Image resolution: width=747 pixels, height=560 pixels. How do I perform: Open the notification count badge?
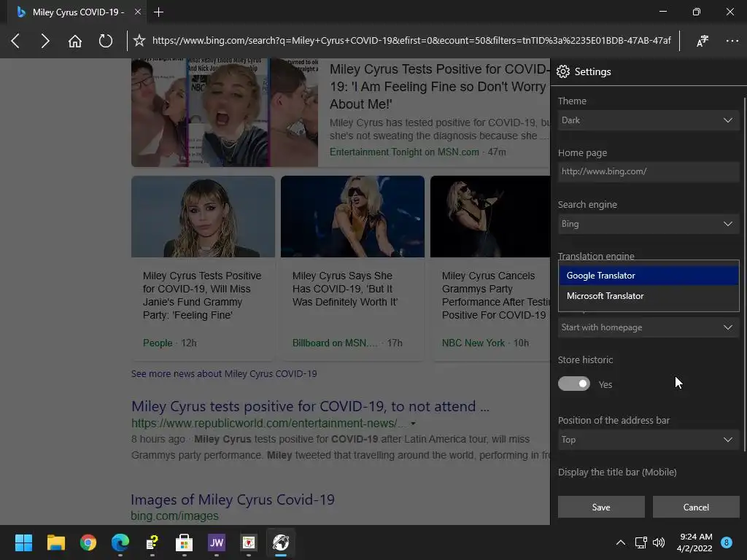[726, 542]
